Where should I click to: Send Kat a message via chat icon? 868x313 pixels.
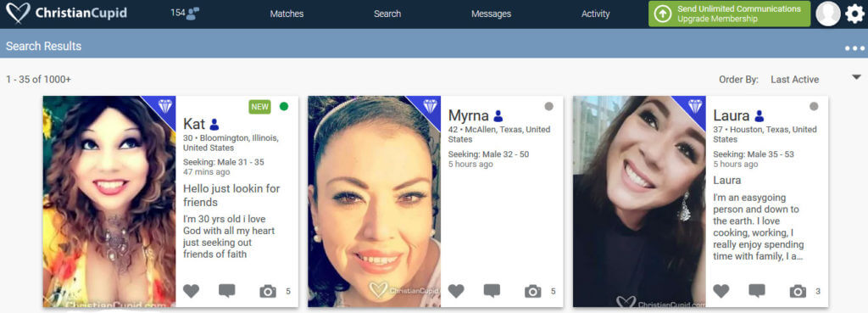227,291
